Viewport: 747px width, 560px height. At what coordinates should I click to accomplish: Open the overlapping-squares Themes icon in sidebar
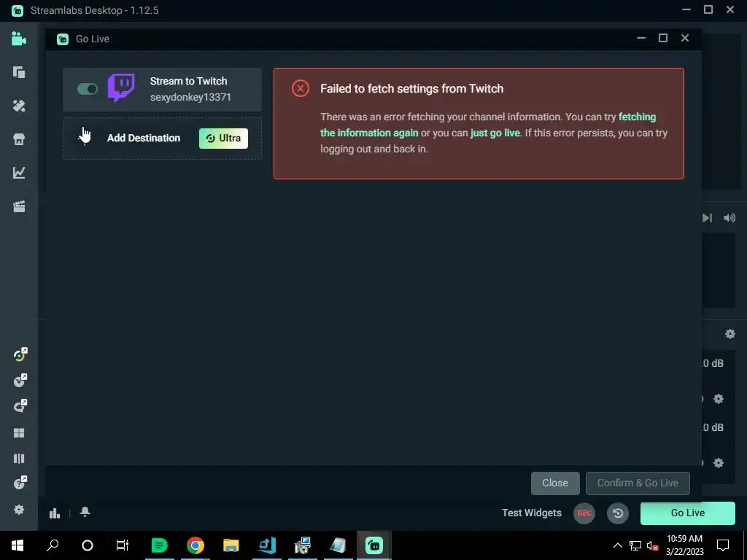tap(19, 72)
